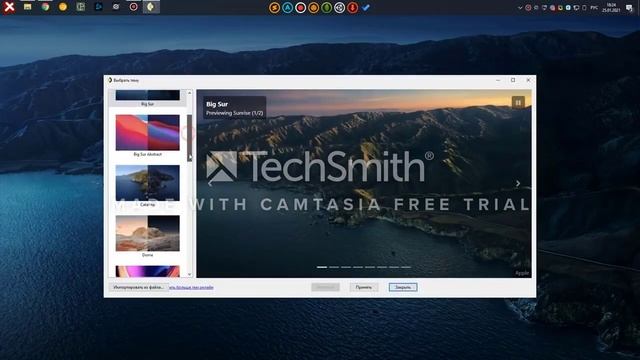The image size is (640, 360).
Task: Pause the theme preview slideshow
Action: tap(518, 102)
